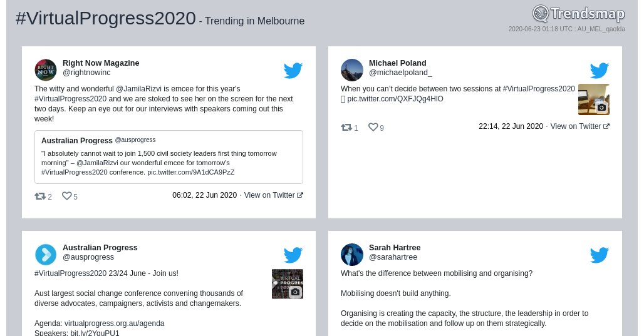Click @sarahartree handle
Screen dimensions: 644x336
tap(393, 257)
